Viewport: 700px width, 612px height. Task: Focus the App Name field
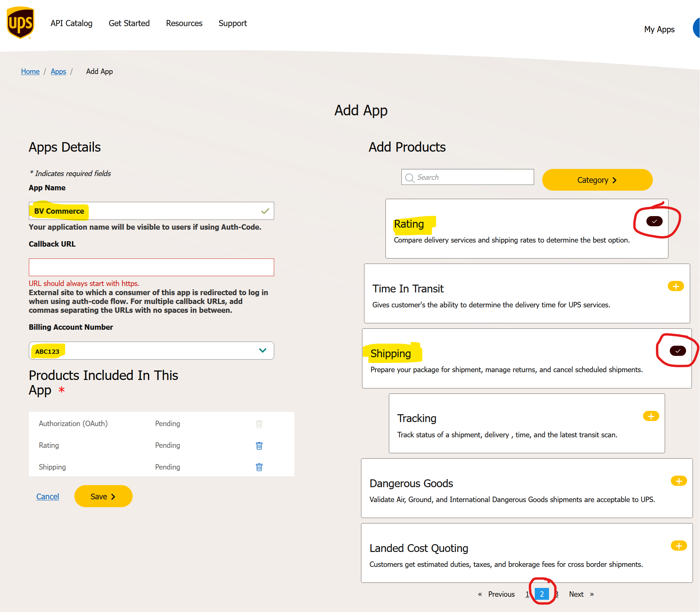pyautogui.click(x=151, y=211)
